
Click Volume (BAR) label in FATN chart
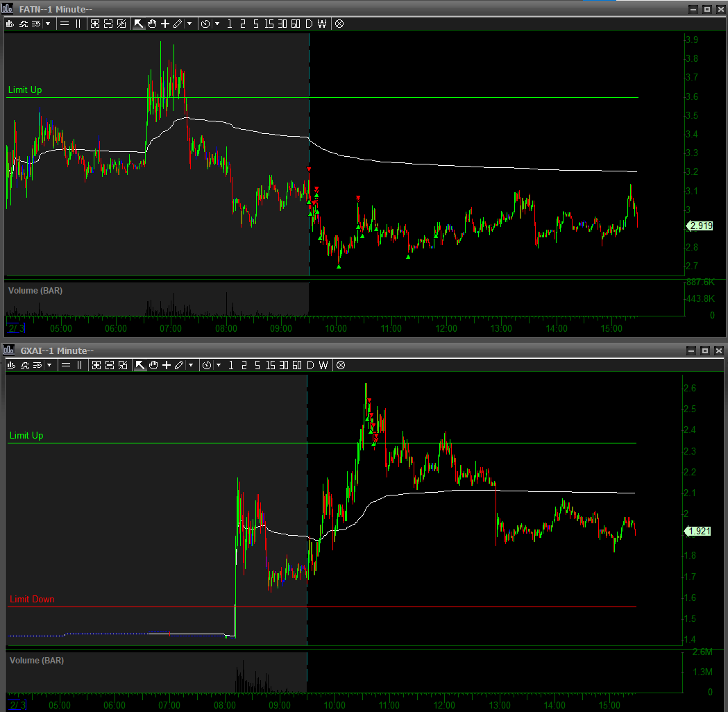[x=35, y=291]
